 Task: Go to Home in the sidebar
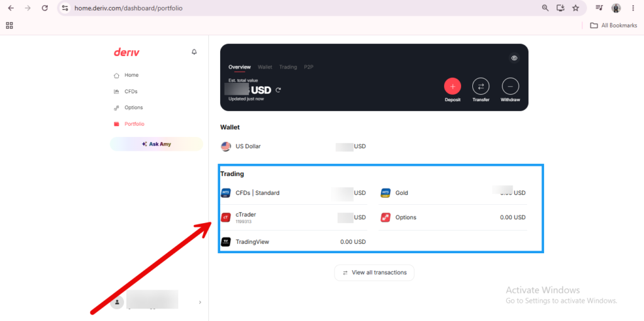(131, 75)
